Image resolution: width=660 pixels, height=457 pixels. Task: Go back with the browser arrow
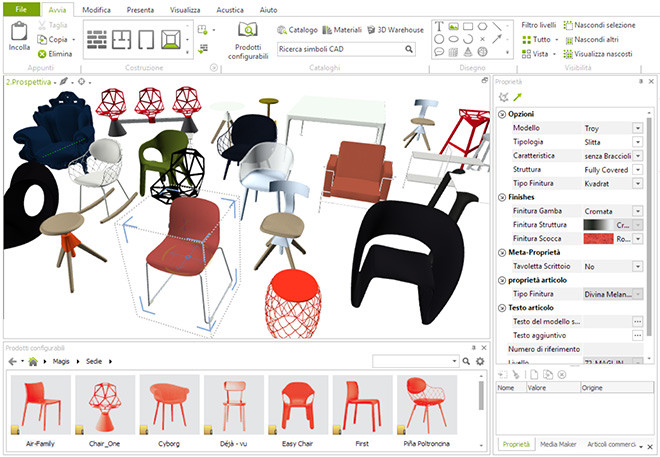(13, 361)
